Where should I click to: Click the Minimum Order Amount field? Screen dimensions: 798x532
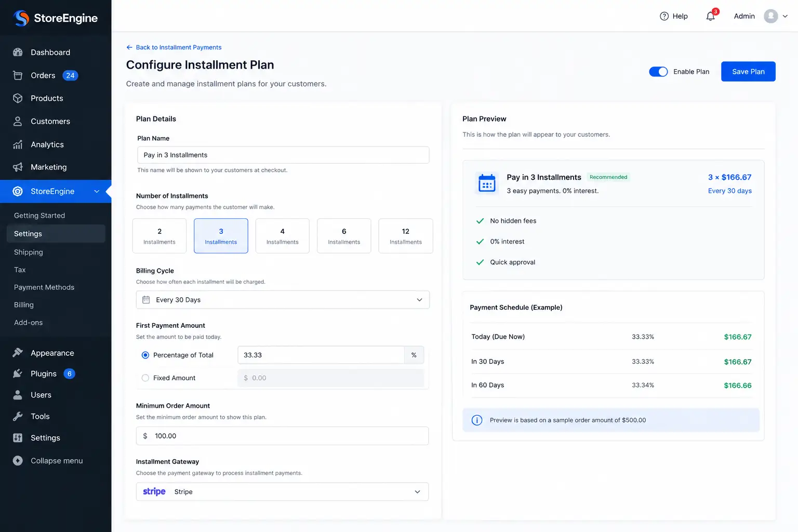pos(282,436)
